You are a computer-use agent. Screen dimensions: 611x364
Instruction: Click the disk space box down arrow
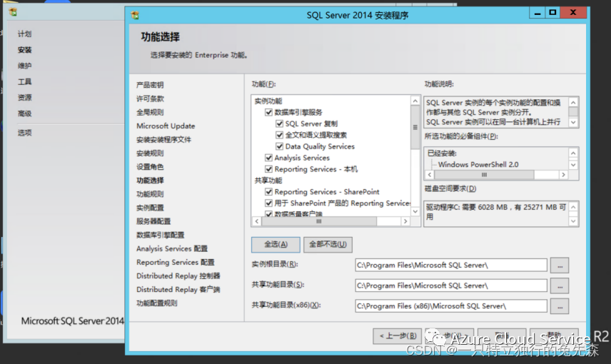point(573,221)
